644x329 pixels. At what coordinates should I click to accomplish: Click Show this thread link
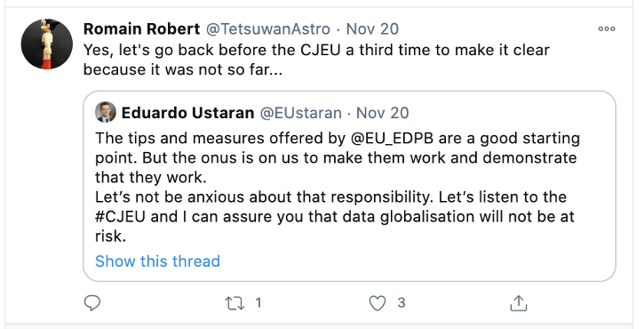pos(158,261)
